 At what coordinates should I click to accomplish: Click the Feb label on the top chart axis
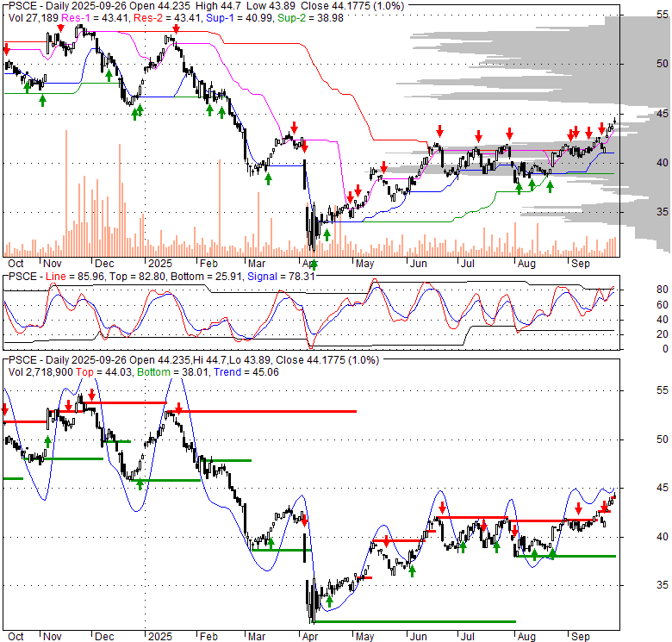tap(208, 264)
